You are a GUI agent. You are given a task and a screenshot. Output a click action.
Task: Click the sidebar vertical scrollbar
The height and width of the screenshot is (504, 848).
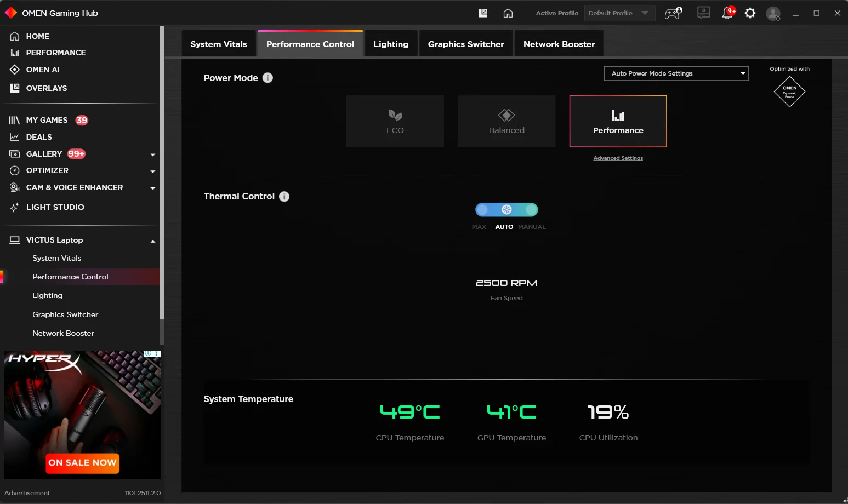click(x=162, y=173)
